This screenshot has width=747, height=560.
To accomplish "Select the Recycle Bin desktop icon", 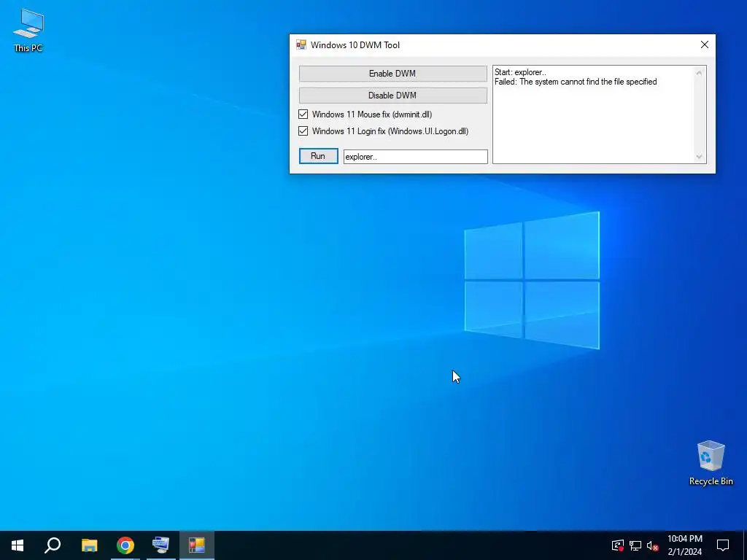I will pyautogui.click(x=711, y=463).
